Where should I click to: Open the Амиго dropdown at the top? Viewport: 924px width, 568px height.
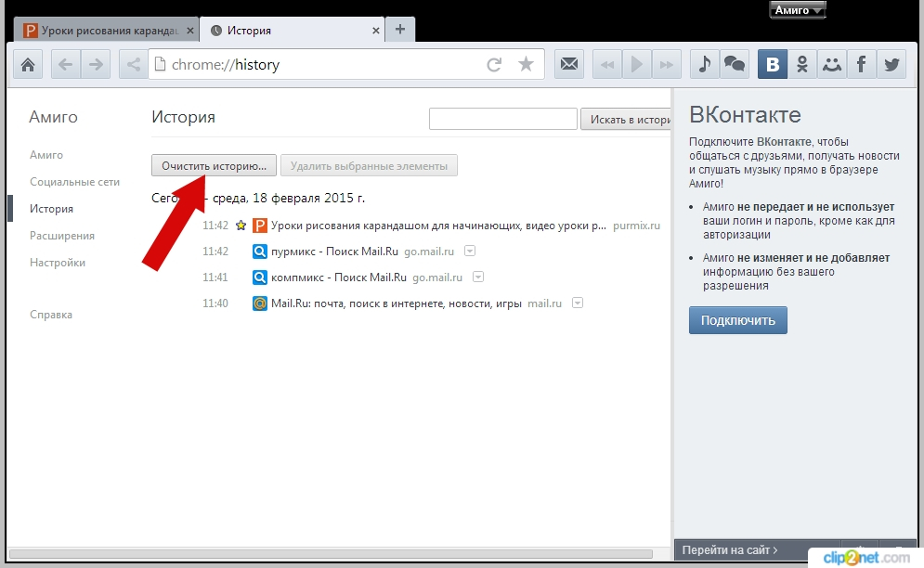[798, 10]
